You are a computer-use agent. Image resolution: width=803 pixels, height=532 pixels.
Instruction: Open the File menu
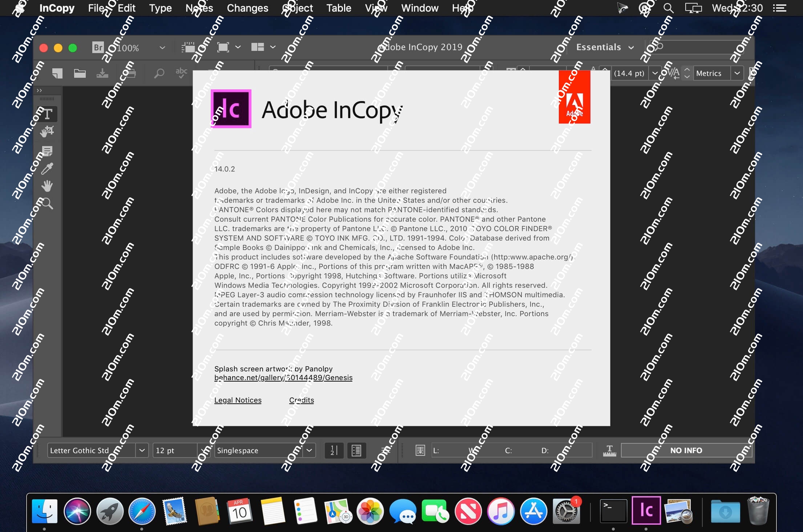96,8
